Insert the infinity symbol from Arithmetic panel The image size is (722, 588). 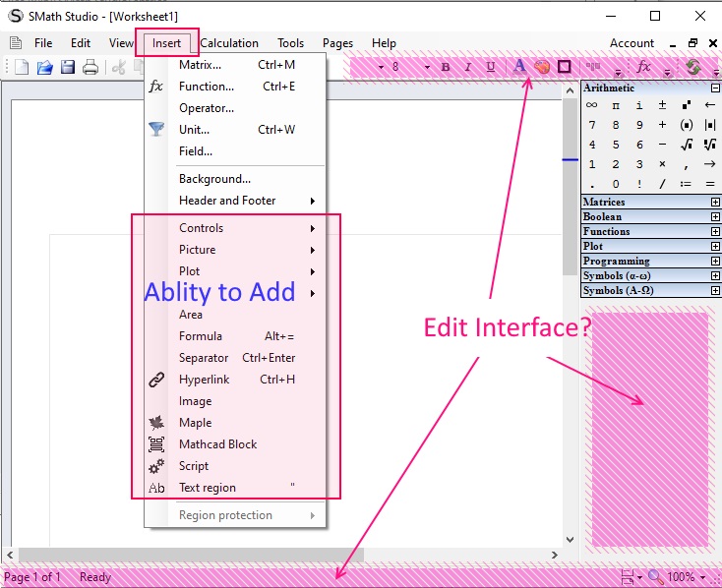[x=591, y=105]
